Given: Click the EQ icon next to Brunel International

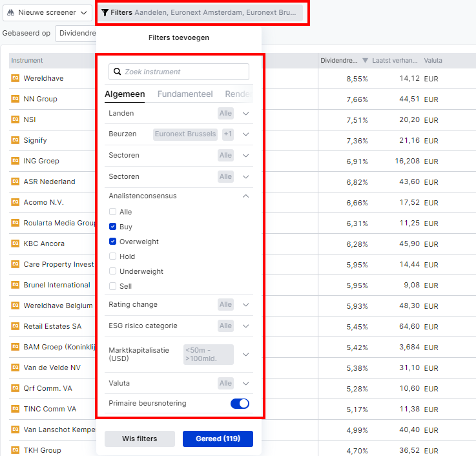Looking at the screenshot, I should pos(16,284).
